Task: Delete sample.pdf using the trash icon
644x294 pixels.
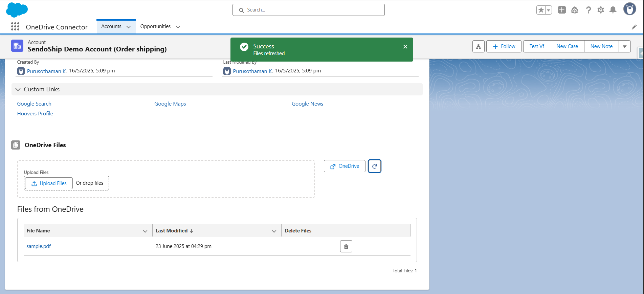Action: (x=346, y=246)
